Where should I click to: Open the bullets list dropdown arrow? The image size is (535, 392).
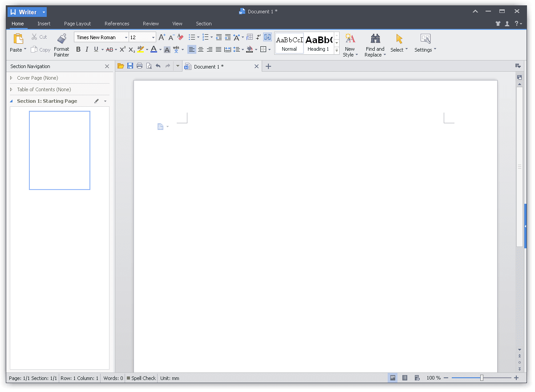tap(199, 37)
